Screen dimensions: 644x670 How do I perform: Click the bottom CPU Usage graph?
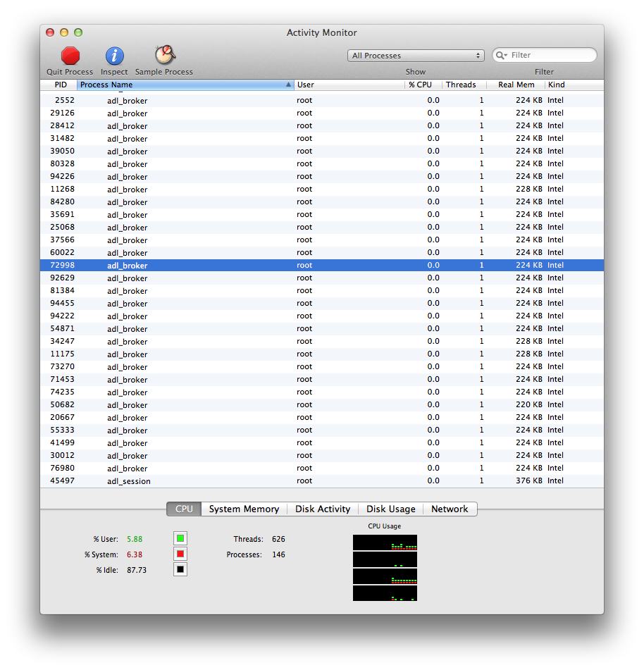(x=385, y=593)
